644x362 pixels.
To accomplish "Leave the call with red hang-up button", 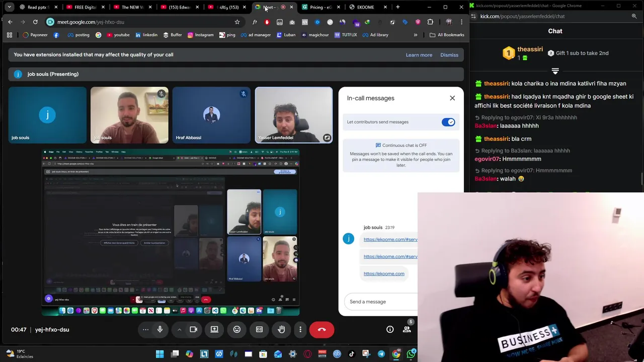I will 322,329.
